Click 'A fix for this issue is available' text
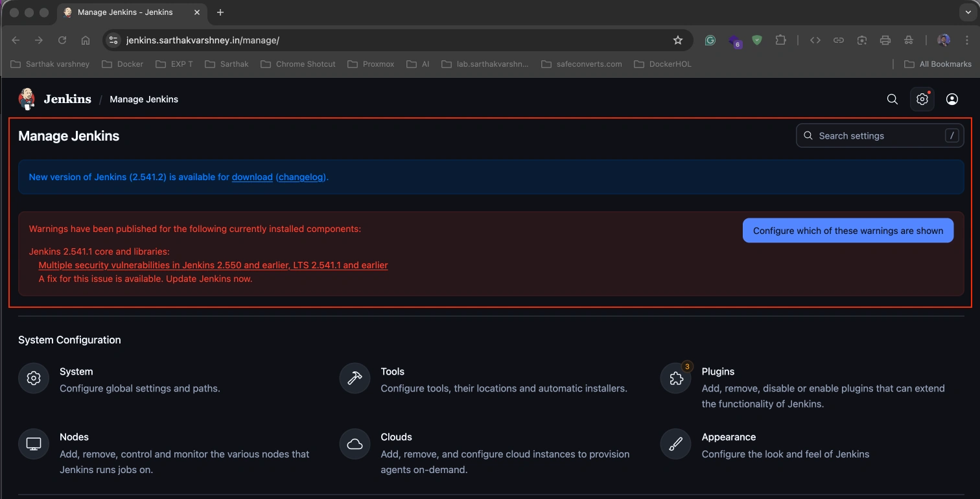 pyautogui.click(x=145, y=279)
